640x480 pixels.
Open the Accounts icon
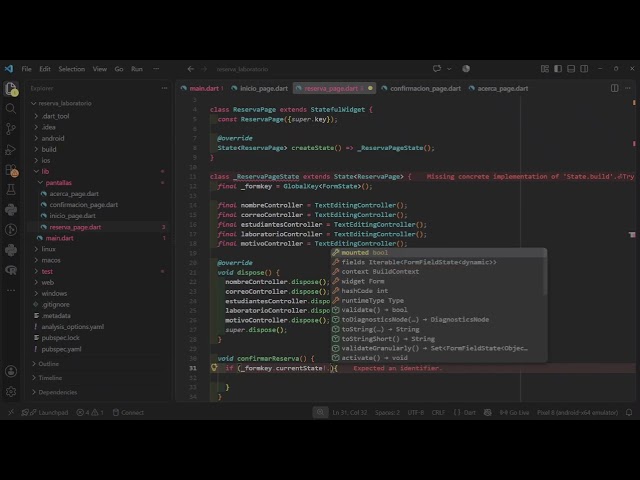coord(11,371)
